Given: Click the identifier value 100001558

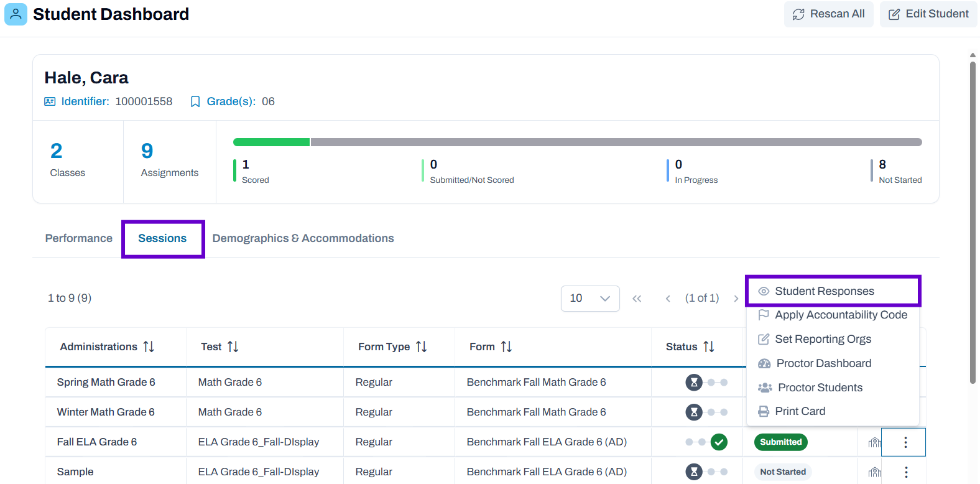Looking at the screenshot, I should (x=144, y=101).
